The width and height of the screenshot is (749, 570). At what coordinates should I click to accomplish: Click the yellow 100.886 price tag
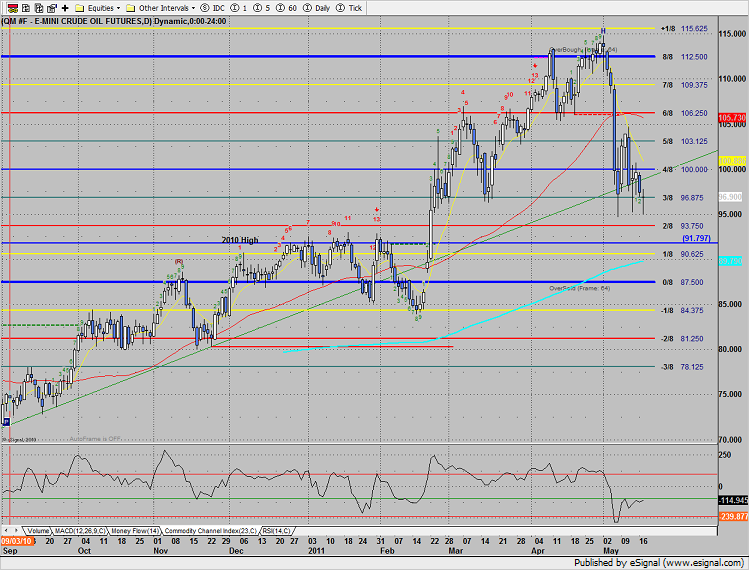(x=732, y=161)
